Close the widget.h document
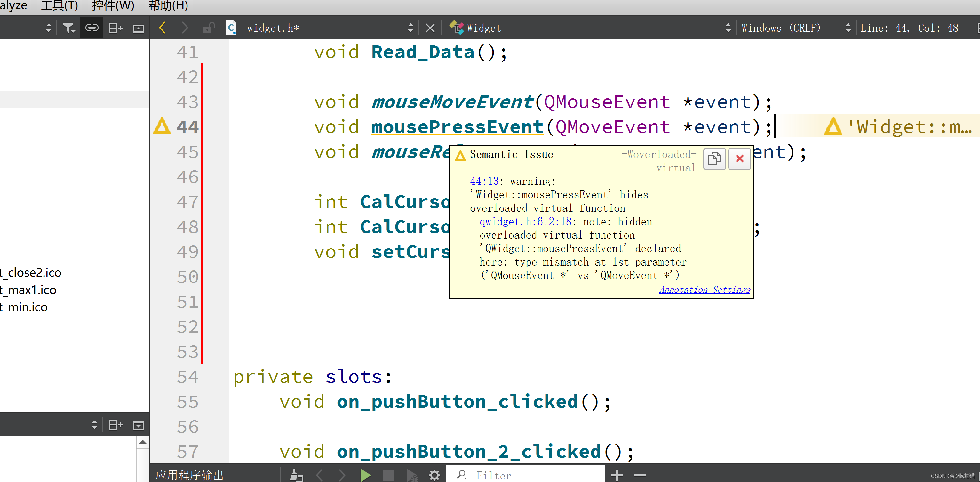Image resolution: width=980 pixels, height=482 pixels. (x=430, y=28)
